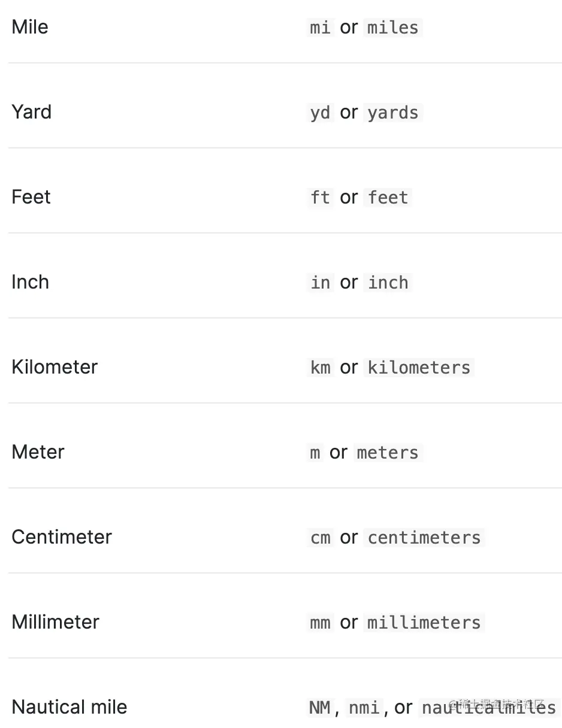
Task: Click the 'Meter' row label
Action: pos(38,452)
